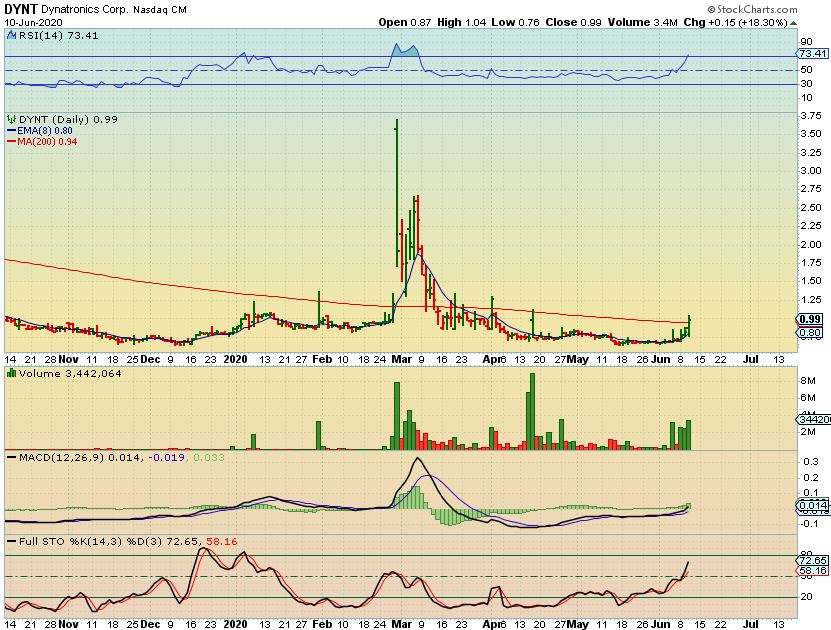Click the Chg +0.15 (+18.30%) value

tap(736, 22)
